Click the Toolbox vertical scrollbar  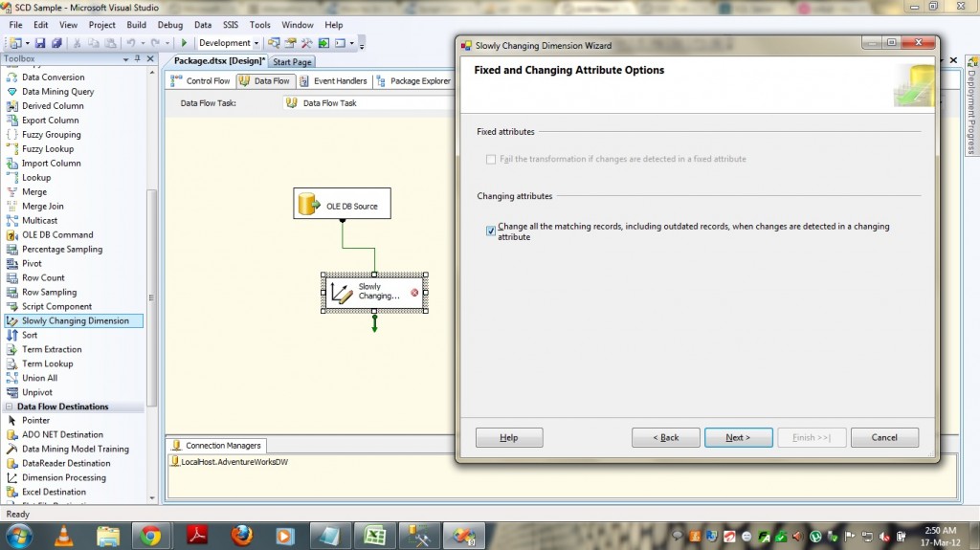(x=151, y=287)
